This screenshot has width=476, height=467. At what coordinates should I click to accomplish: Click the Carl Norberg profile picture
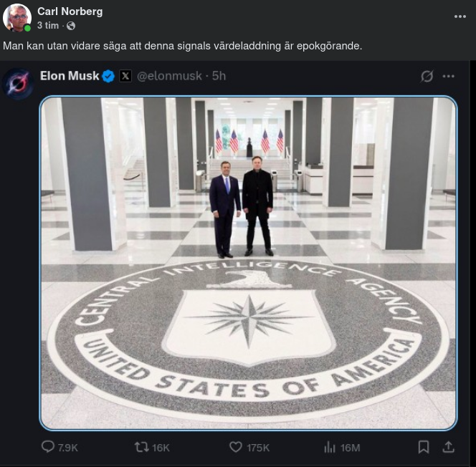[16, 17]
